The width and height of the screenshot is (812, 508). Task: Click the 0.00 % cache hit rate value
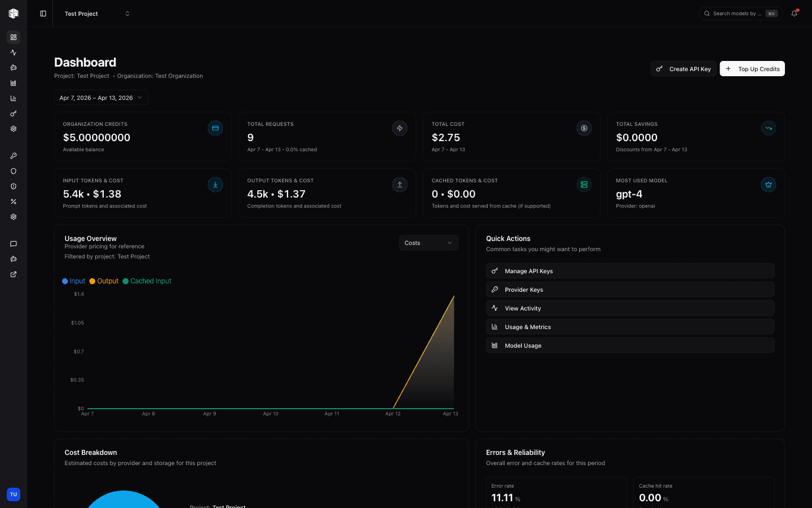[x=653, y=498]
